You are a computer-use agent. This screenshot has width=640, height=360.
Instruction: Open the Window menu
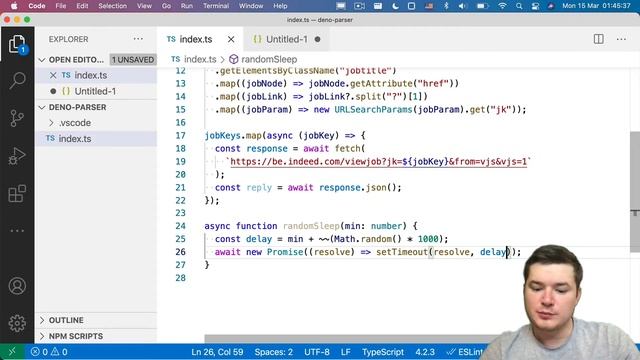pos(251,6)
